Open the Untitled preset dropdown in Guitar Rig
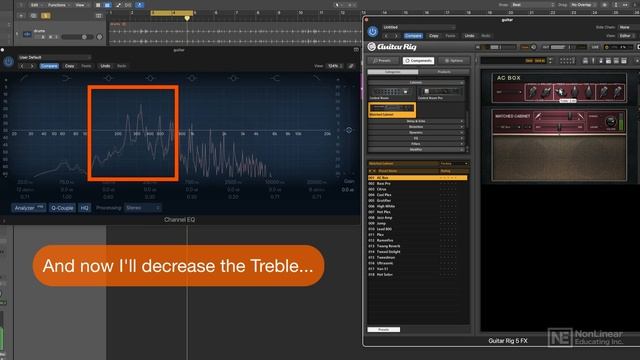 click(418, 27)
